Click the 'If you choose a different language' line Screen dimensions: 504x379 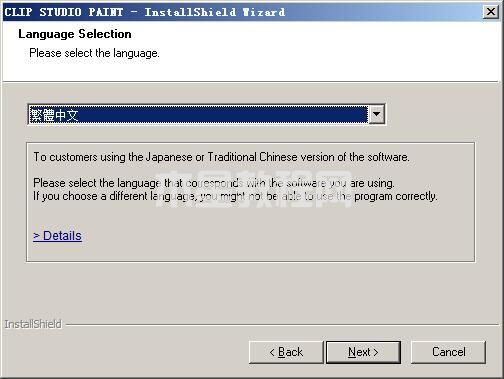pos(235,196)
